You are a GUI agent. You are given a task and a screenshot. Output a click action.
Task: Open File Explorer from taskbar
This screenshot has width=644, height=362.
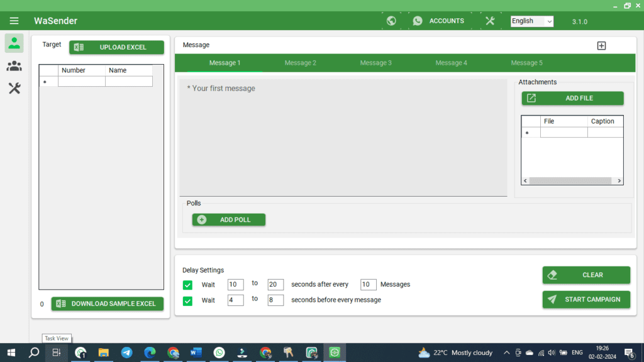tap(104, 353)
